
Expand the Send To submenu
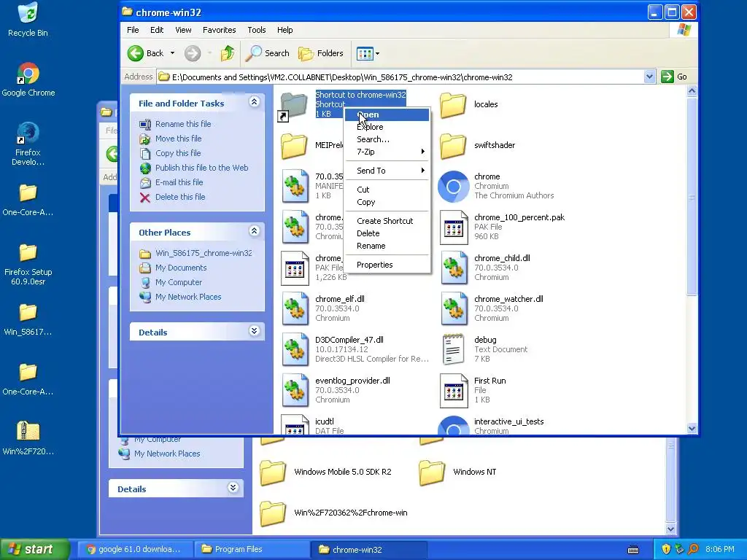387,171
